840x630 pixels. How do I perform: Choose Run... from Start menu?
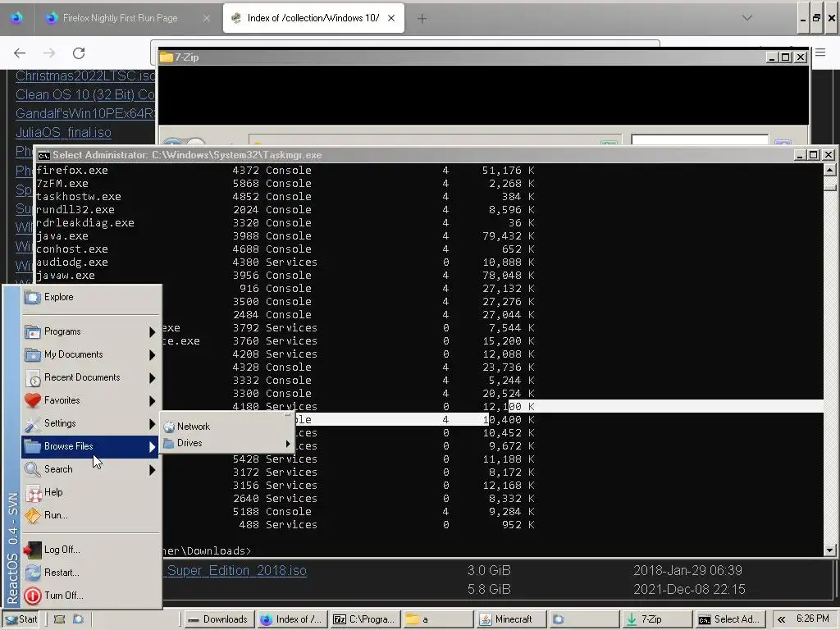pyautogui.click(x=91, y=515)
